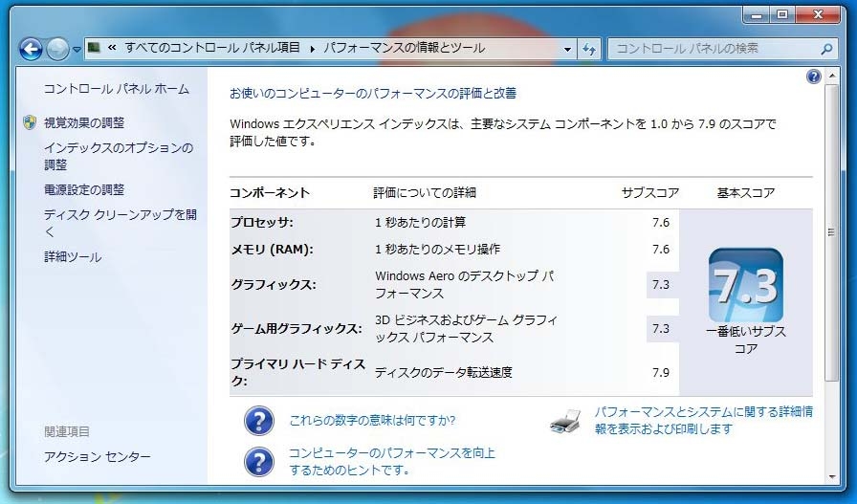857x504 pixels.
Task: Open これらの数字の意味は何ですか? link
Action: 372,421
